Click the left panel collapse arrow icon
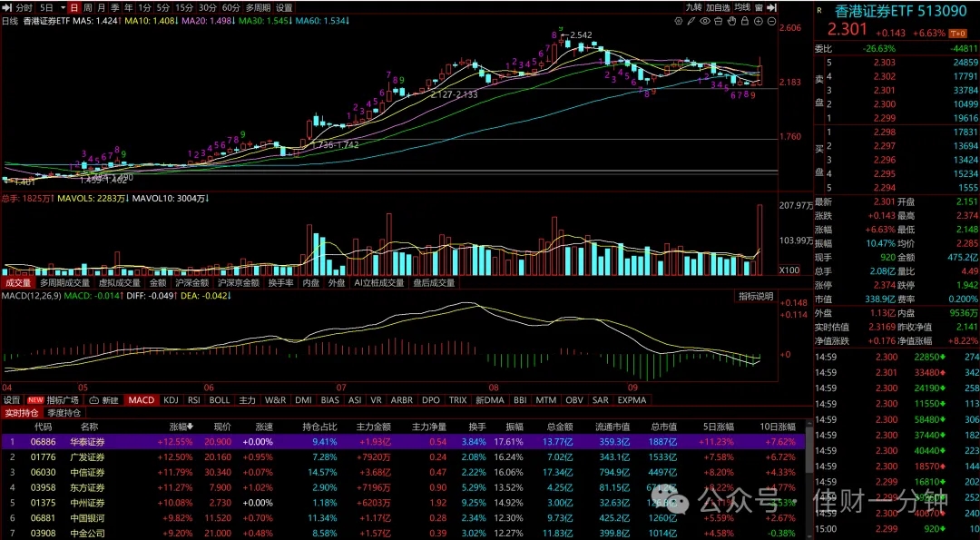Screen dimensions: 980x540 coord(7,7)
